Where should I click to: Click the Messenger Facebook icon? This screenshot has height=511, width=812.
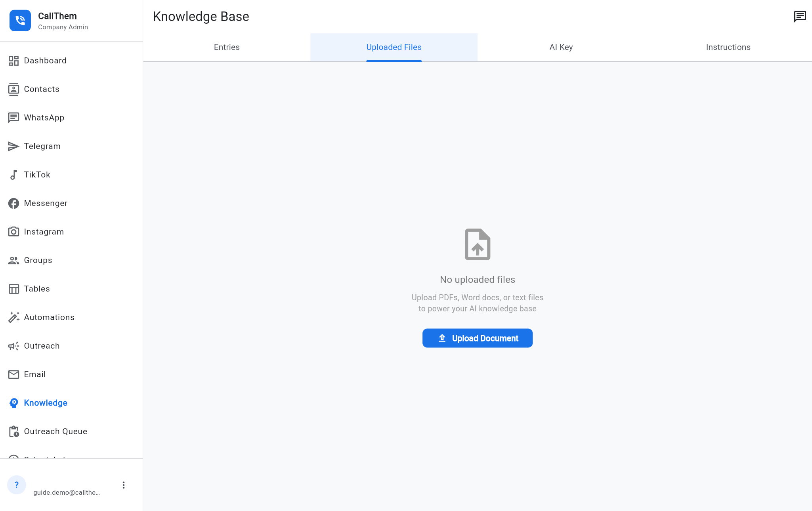click(13, 203)
